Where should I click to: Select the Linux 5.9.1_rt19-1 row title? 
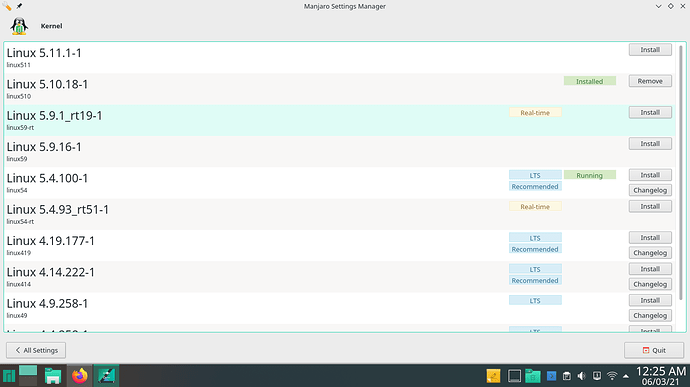click(54, 115)
